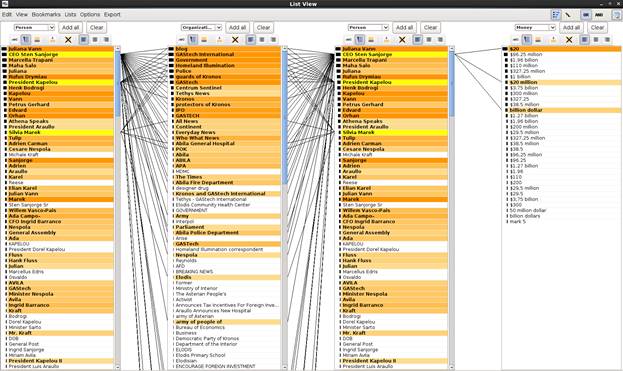Toggle align-left in left Person list toolbar
The height and width of the screenshot is (371, 623).
click(x=84, y=39)
